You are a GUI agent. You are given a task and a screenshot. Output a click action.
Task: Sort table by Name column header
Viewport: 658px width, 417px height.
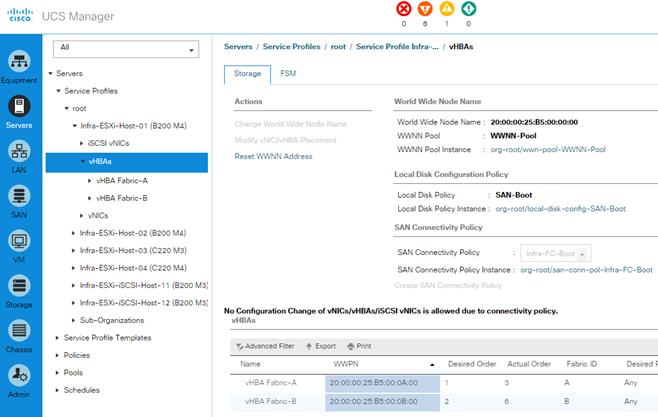251,364
